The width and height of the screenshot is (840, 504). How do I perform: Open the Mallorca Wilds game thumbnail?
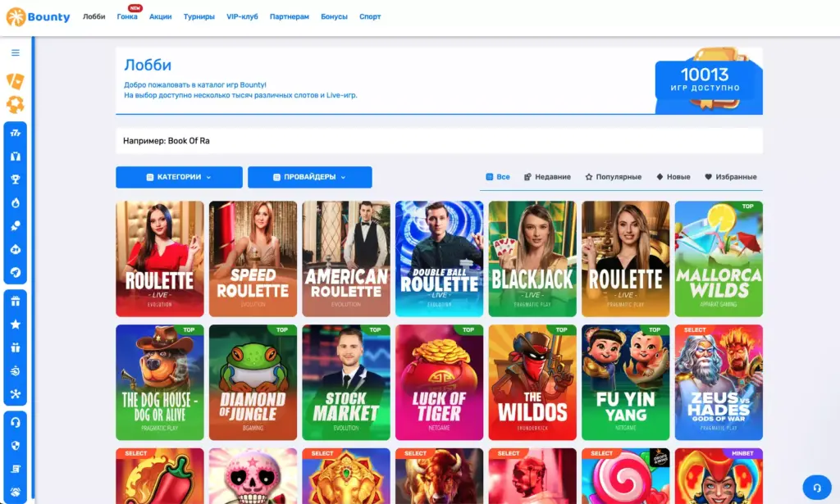tap(718, 258)
